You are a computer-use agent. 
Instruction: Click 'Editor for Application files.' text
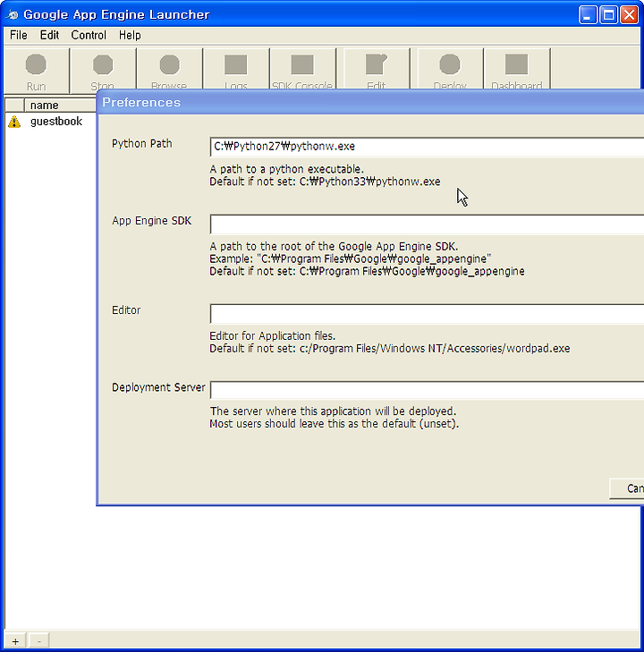pyautogui.click(x=272, y=336)
